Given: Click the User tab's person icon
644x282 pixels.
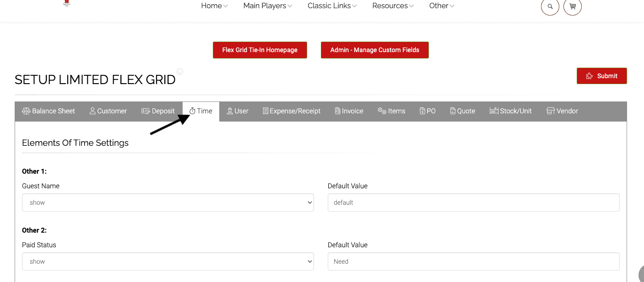Looking at the screenshot, I should click(230, 111).
